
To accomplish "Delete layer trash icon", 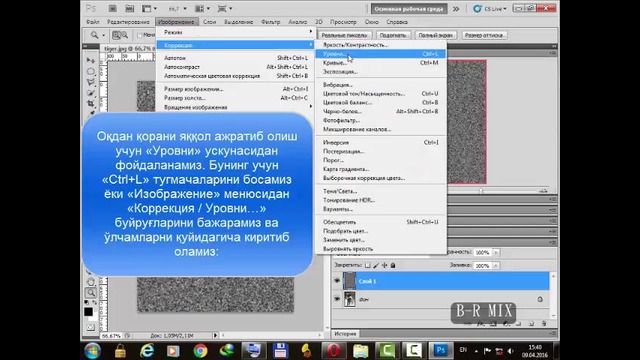I will 544,324.
